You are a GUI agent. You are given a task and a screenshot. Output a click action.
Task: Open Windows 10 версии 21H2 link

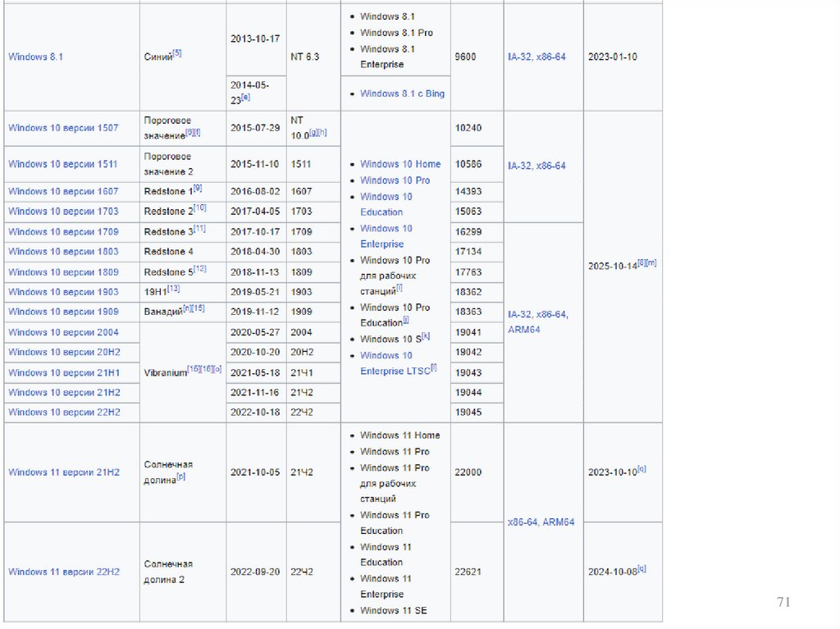point(64,392)
